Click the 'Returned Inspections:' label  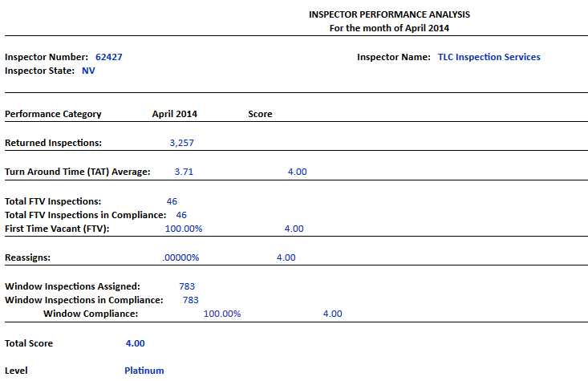pyautogui.click(x=53, y=143)
